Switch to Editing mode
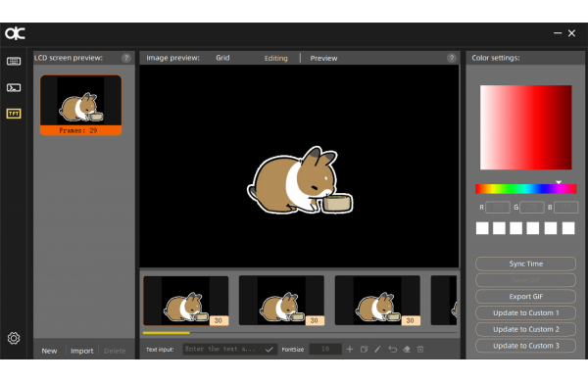Screen dimensions: 588x382 pyautogui.click(x=276, y=58)
